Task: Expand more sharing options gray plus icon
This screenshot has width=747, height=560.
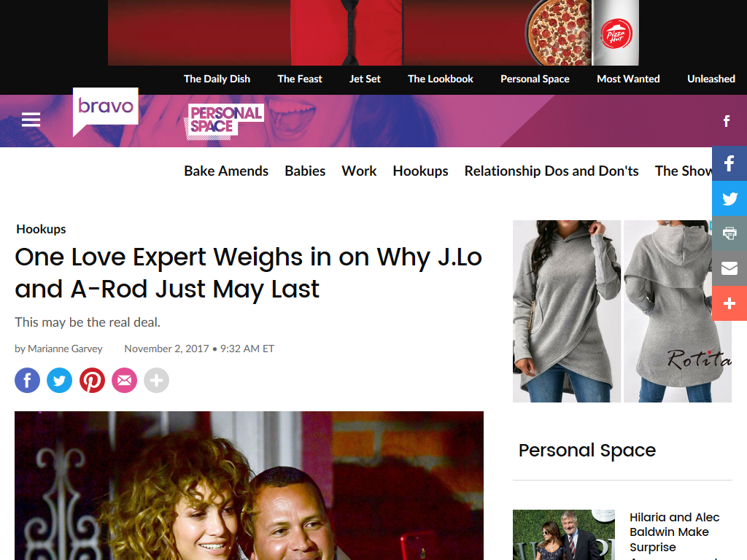Action: (156, 380)
